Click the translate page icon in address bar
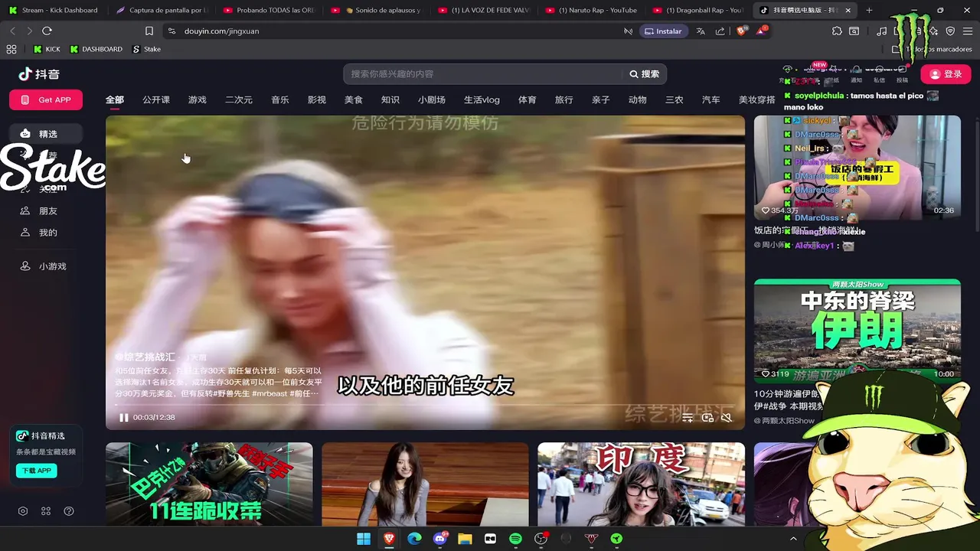 (x=701, y=31)
